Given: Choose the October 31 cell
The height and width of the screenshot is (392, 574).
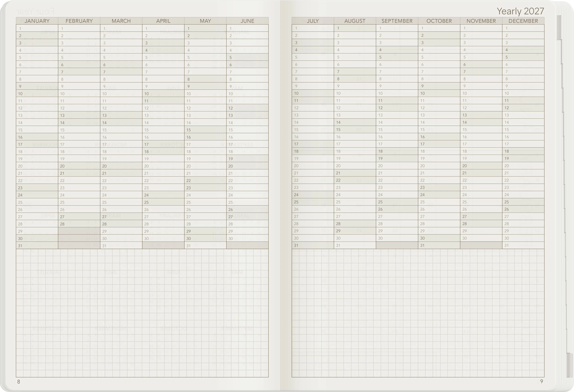Looking at the screenshot, I should [x=439, y=245].
